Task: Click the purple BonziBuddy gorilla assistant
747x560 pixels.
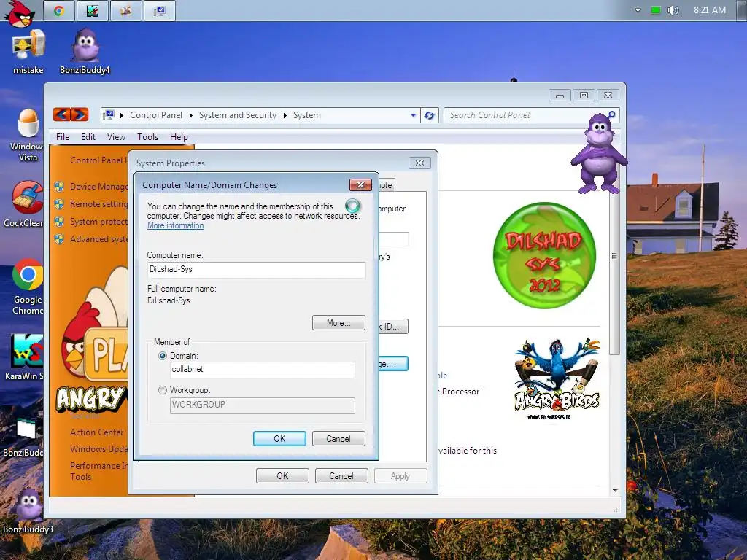Action: tap(600, 154)
